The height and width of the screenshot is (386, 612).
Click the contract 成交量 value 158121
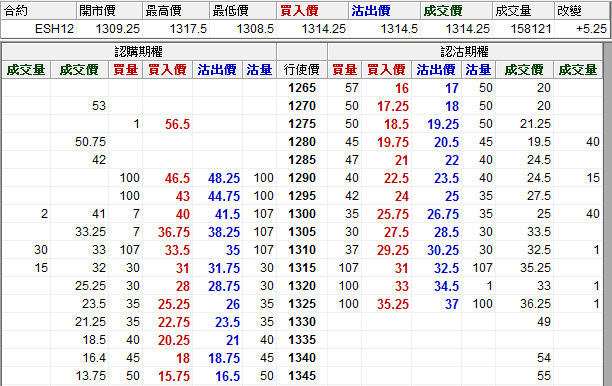click(531, 28)
